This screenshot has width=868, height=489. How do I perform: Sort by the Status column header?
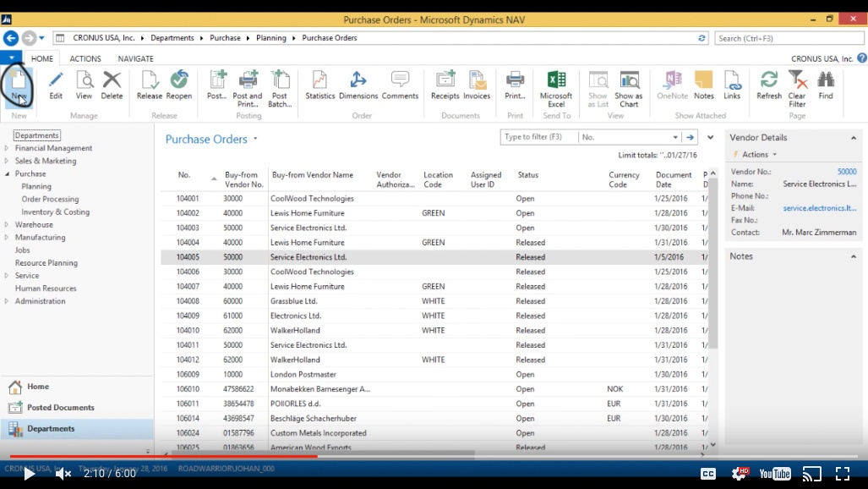tap(527, 174)
